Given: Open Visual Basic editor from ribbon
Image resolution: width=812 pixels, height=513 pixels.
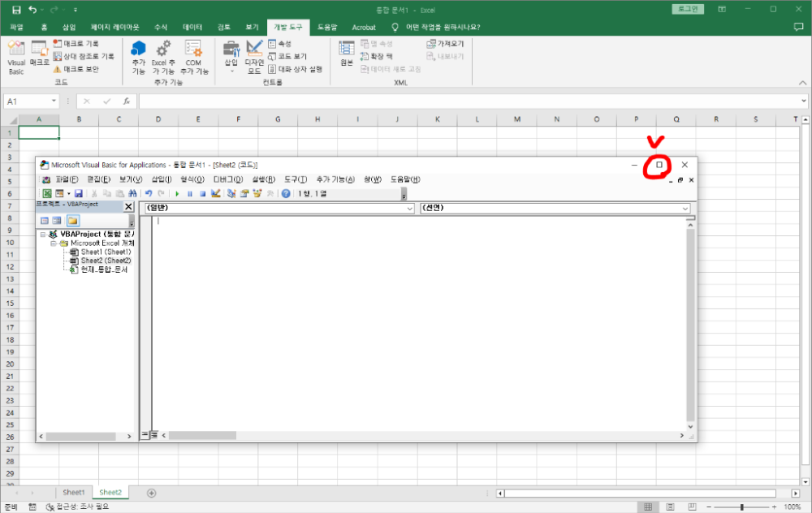Looking at the screenshot, I should [x=16, y=57].
